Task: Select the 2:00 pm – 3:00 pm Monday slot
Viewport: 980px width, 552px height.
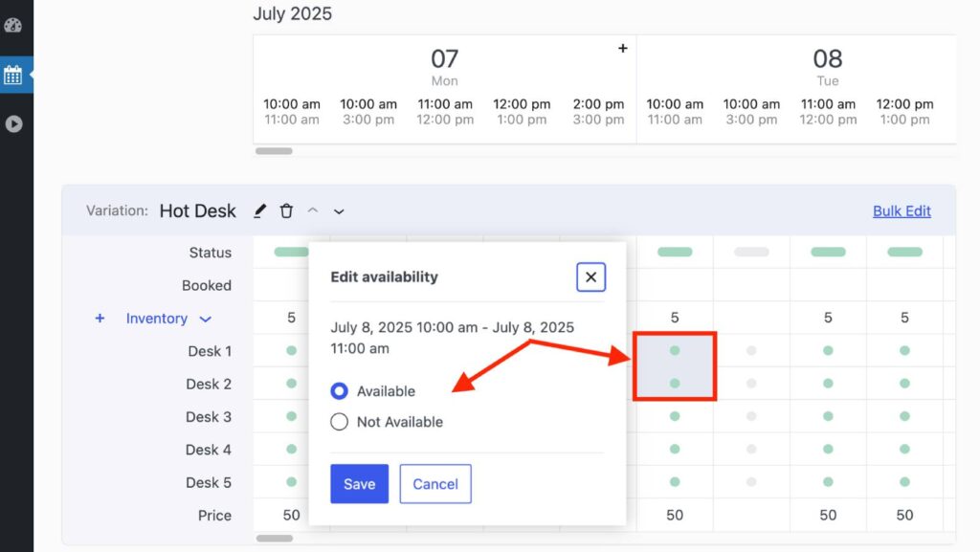Action: [x=598, y=112]
